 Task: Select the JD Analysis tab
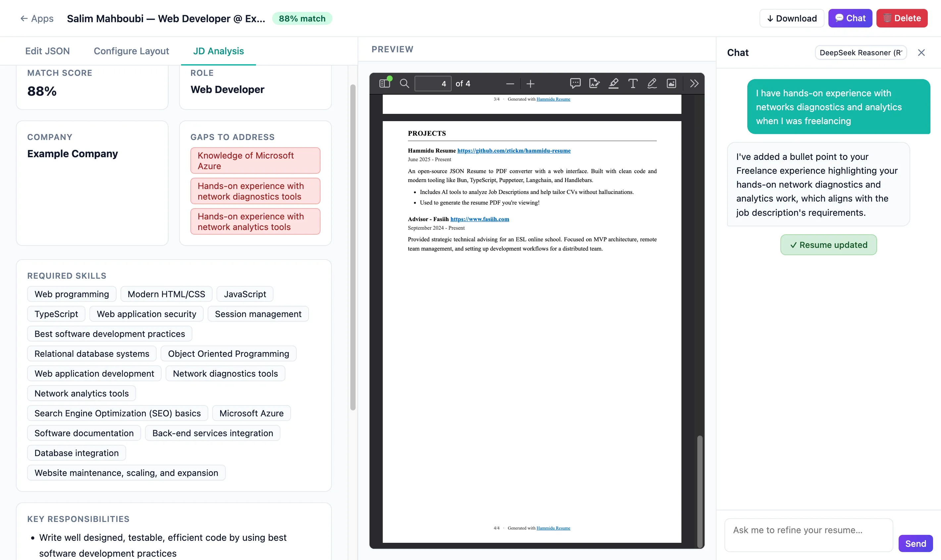(219, 51)
